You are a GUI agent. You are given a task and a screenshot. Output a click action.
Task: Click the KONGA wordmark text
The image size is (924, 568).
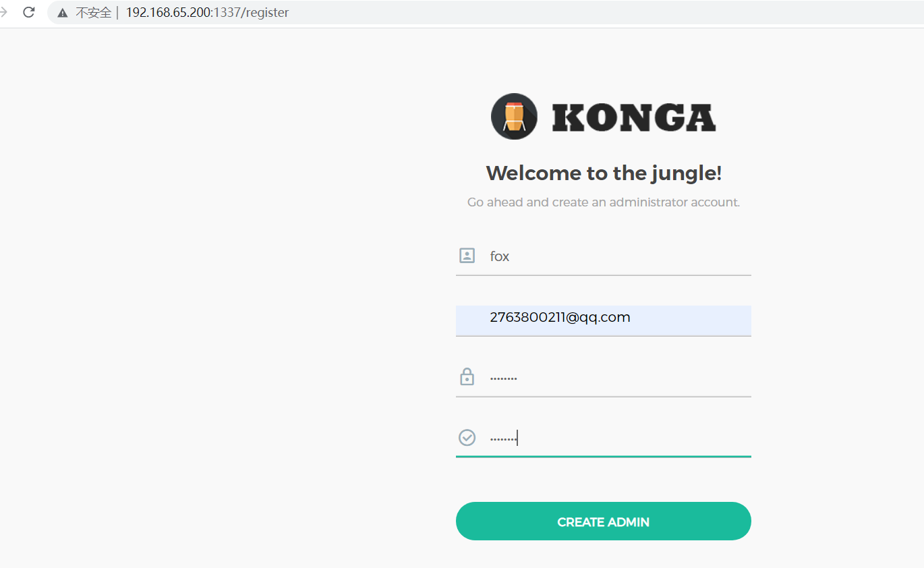coord(634,118)
